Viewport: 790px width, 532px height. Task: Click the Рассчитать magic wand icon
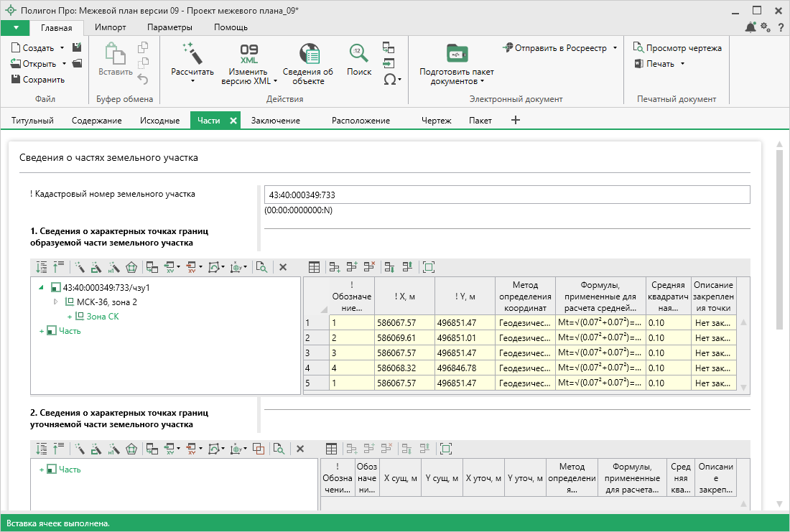192,52
